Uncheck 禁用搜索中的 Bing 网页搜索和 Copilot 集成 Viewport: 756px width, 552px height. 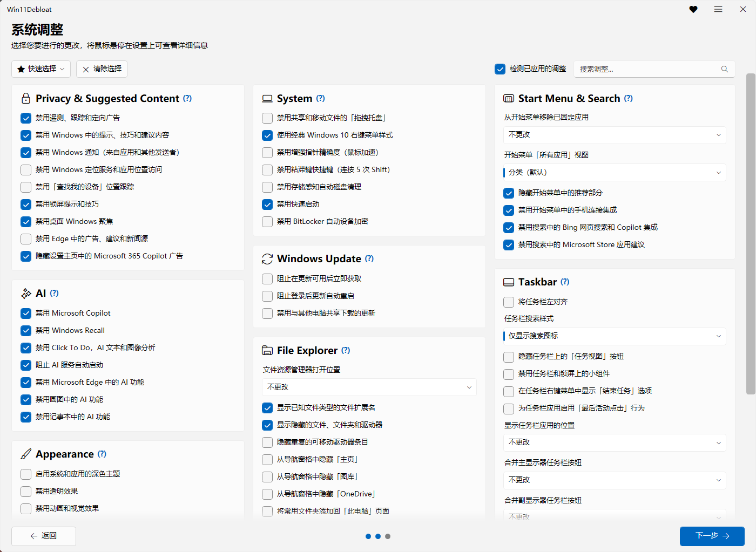coord(509,228)
